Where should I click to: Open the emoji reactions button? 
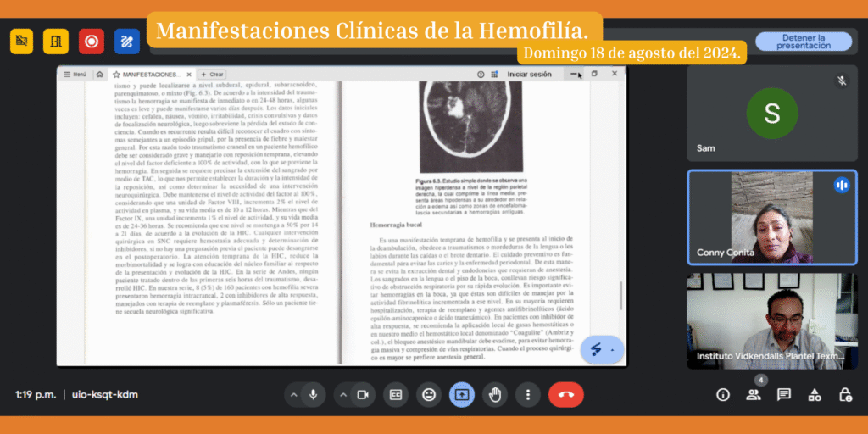(429, 394)
